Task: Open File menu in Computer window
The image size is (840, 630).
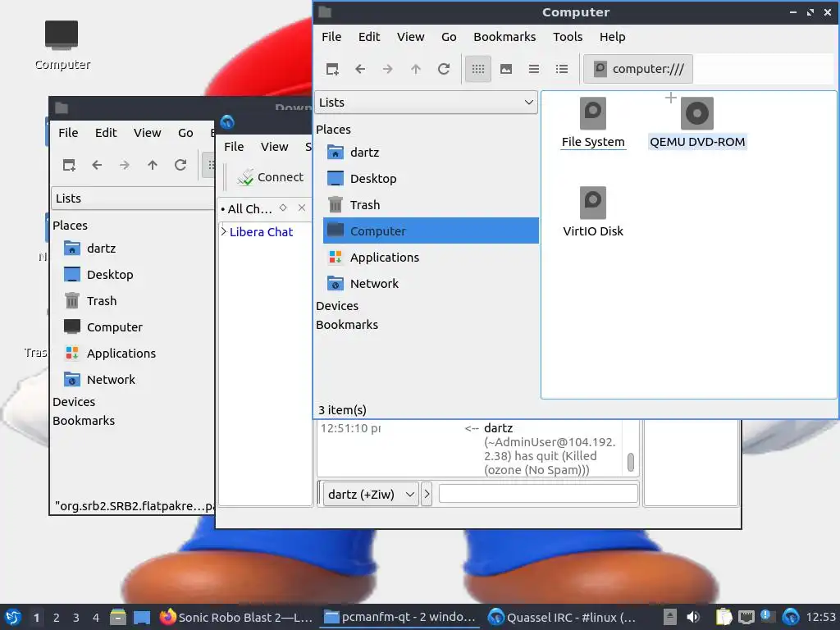Action: pyautogui.click(x=331, y=37)
